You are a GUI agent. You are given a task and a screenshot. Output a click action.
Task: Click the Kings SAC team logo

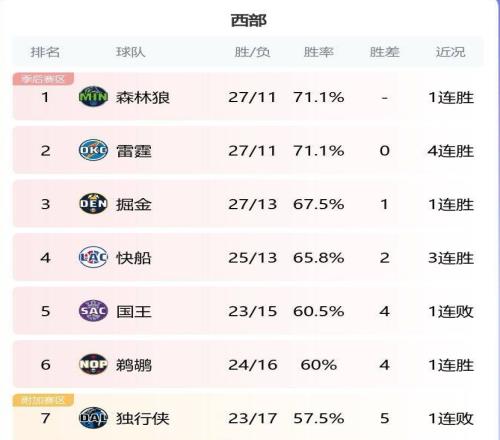(x=93, y=311)
